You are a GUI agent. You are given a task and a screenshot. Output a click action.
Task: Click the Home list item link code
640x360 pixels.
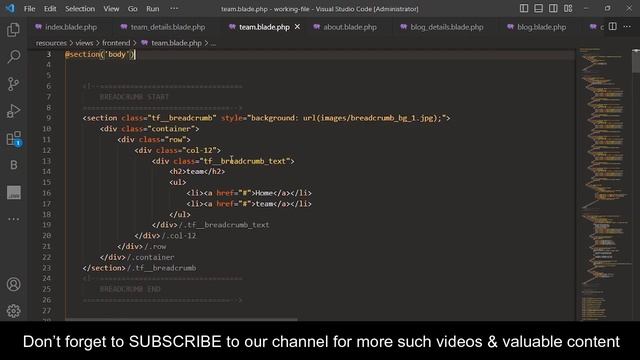click(x=249, y=193)
